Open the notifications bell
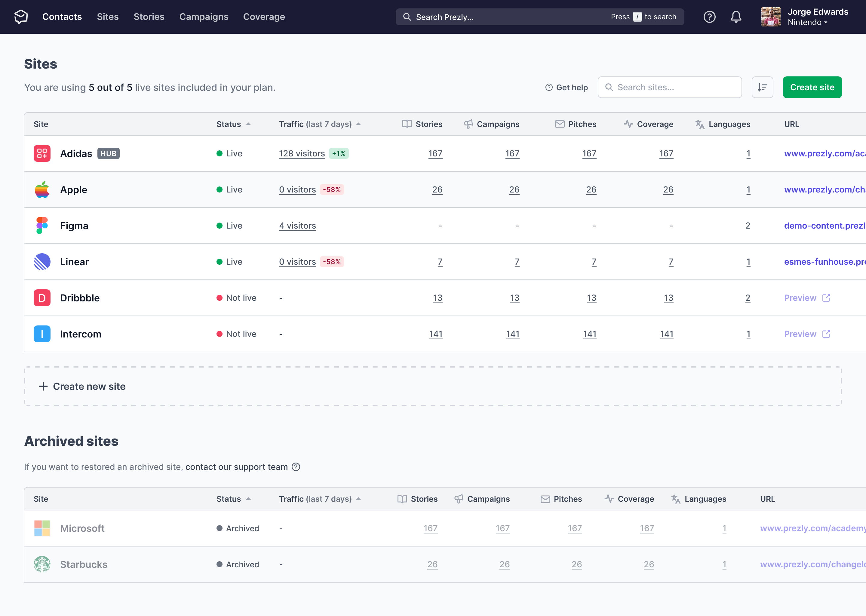This screenshot has height=616, width=866. tap(736, 17)
